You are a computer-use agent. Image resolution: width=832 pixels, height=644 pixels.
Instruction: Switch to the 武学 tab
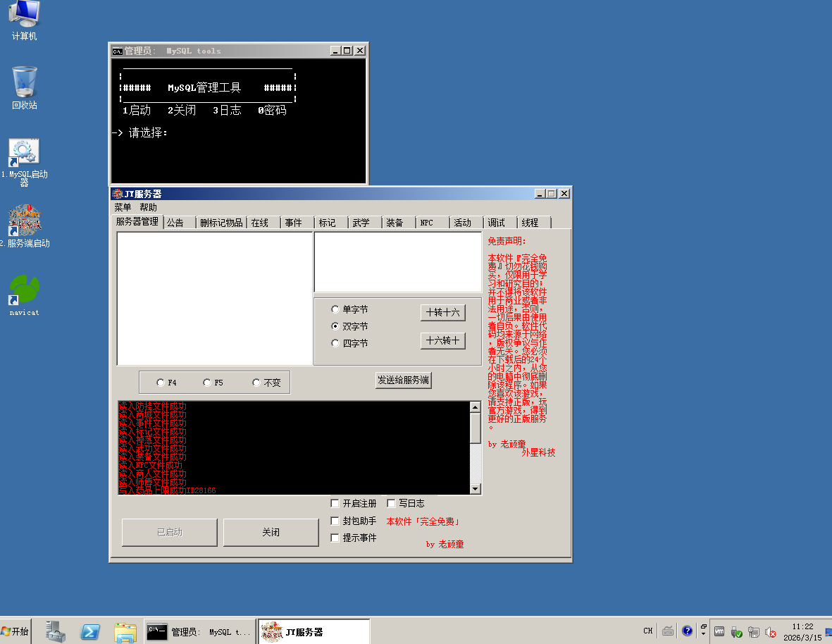point(361,223)
